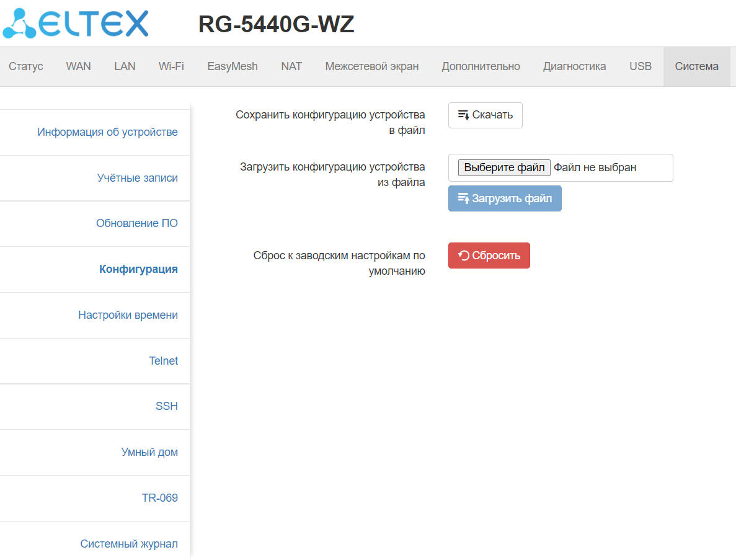Open Информация об устройстве page
736x560 pixels.
tap(107, 132)
